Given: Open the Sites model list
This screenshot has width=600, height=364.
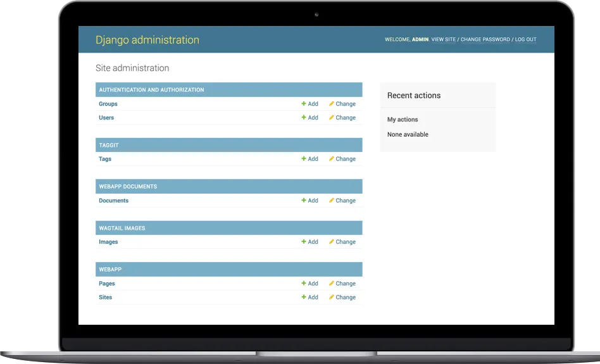Looking at the screenshot, I should coord(105,297).
